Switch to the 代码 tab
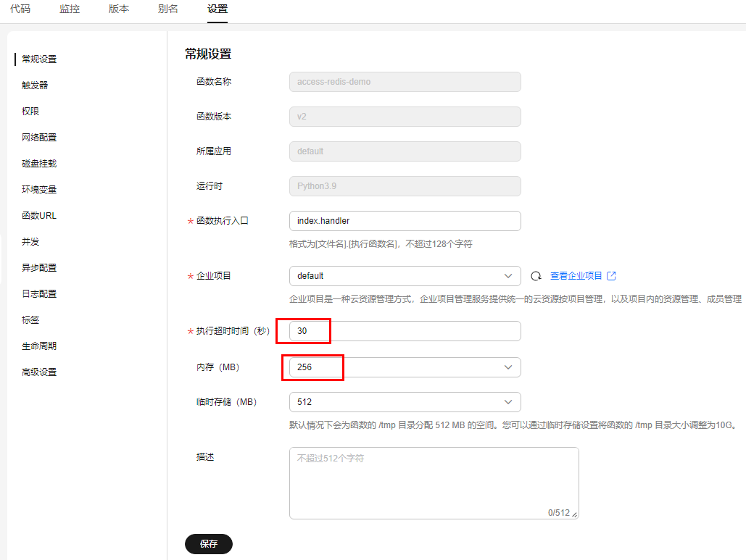The image size is (746, 560). [x=20, y=9]
